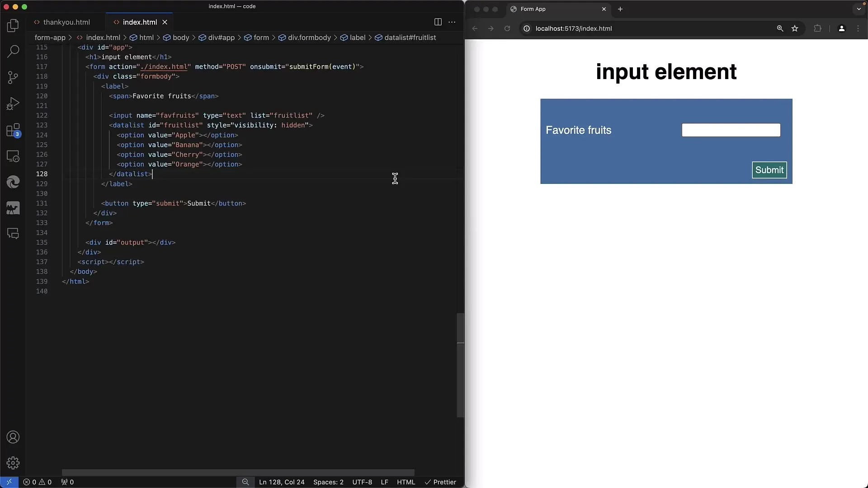The width and height of the screenshot is (868, 488).
Task: Open html breadcrumb element
Action: 142,38
